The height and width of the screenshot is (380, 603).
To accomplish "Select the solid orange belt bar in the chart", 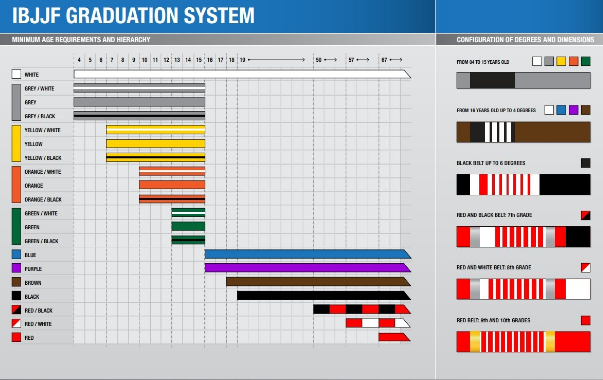I will (172, 185).
